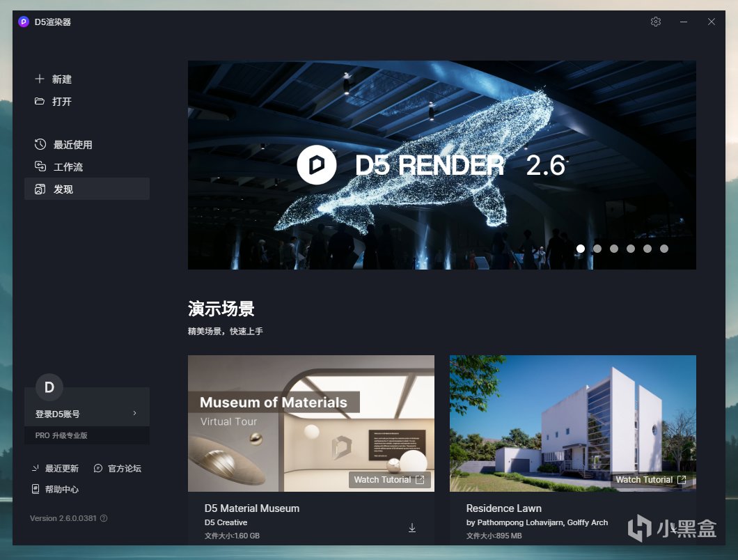Click the version info question mark icon
The width and height of the screenshot is (738, 560).
tap(104, 518)
